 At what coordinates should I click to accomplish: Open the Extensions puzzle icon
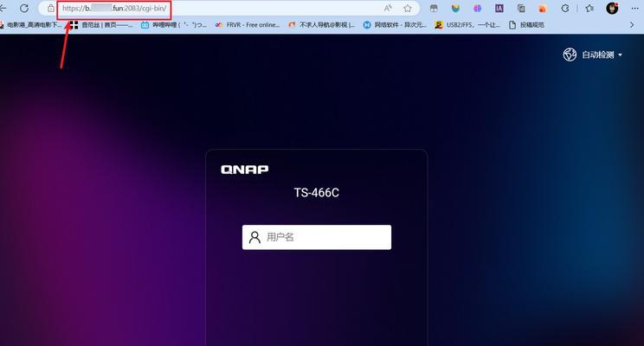pos(565,8)
